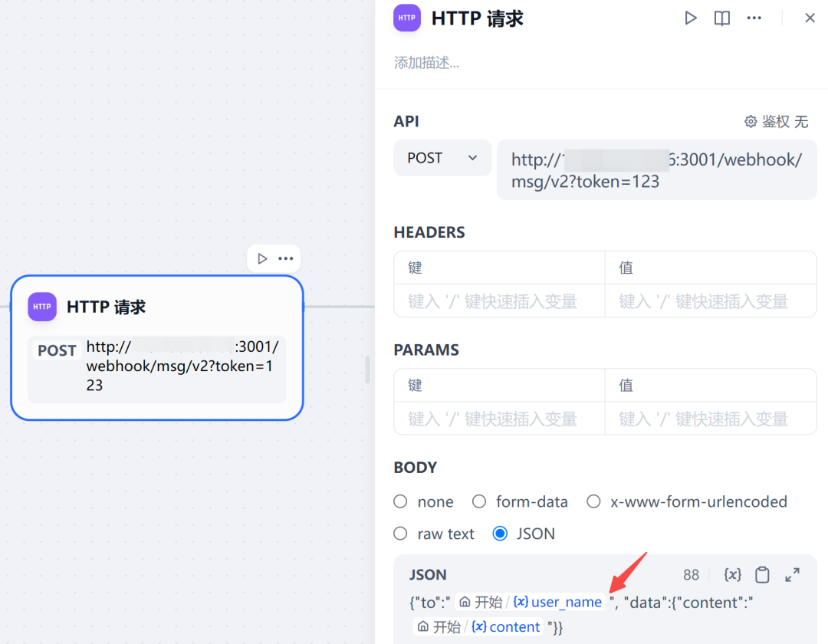
Task: Open the help docs book icon
Action: point(722,18)
